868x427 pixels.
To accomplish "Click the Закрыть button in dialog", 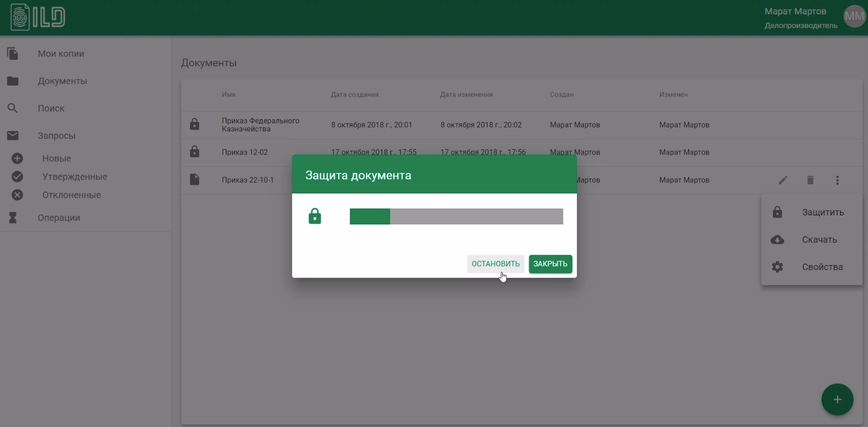I will click(550, 263).
